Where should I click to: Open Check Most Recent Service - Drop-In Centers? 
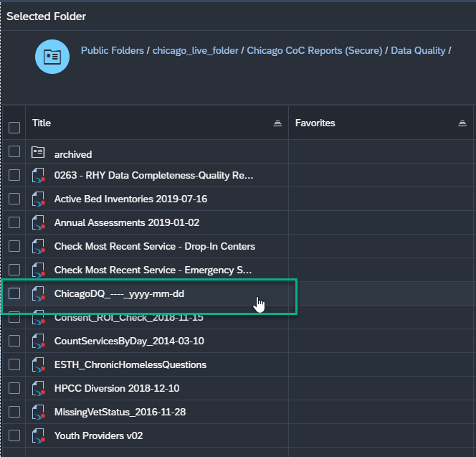coord(155,246)
